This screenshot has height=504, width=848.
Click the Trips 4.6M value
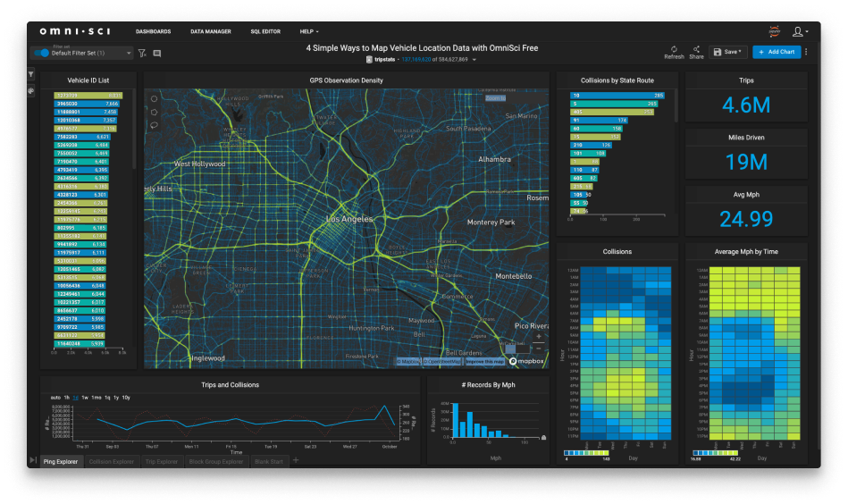(x=746, y=105)
